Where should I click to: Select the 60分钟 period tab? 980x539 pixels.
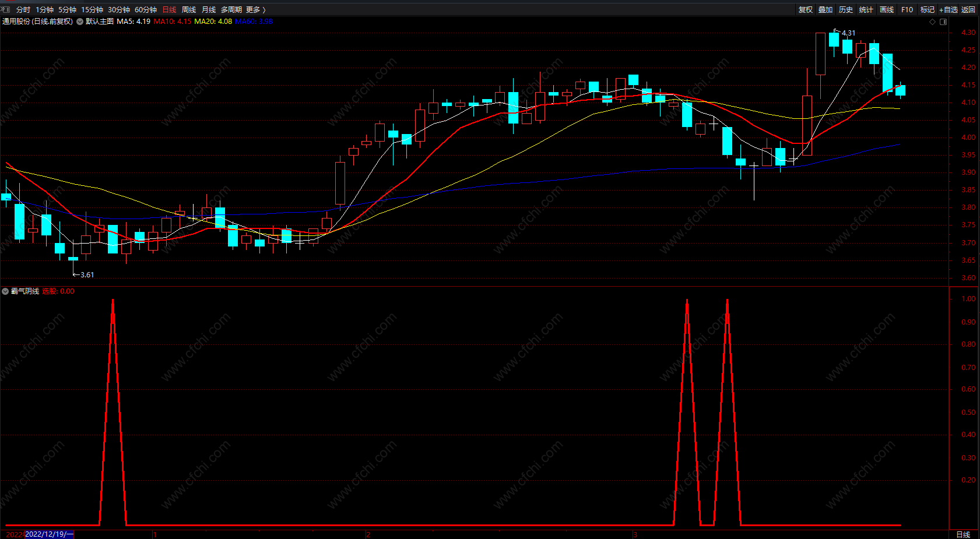(x=146, y=9)
